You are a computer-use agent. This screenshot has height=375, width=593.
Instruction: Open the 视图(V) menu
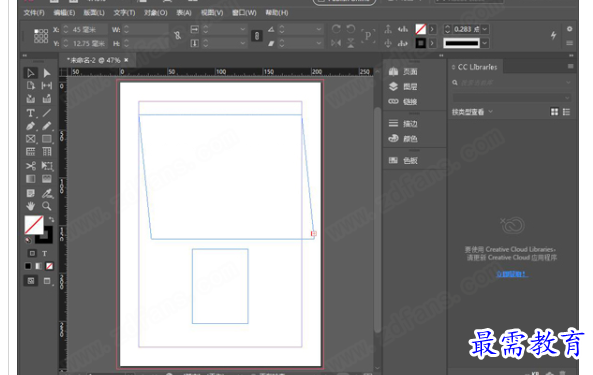[x=212, y=13]
